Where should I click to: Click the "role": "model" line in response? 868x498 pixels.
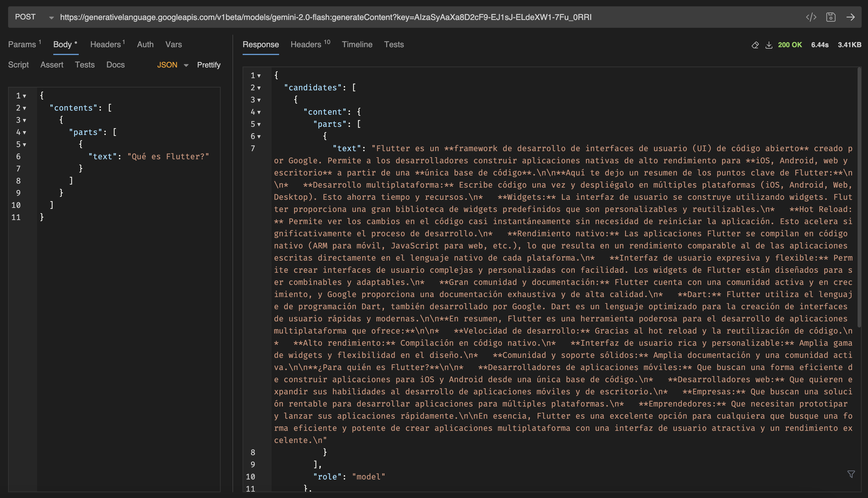point(349,477)
